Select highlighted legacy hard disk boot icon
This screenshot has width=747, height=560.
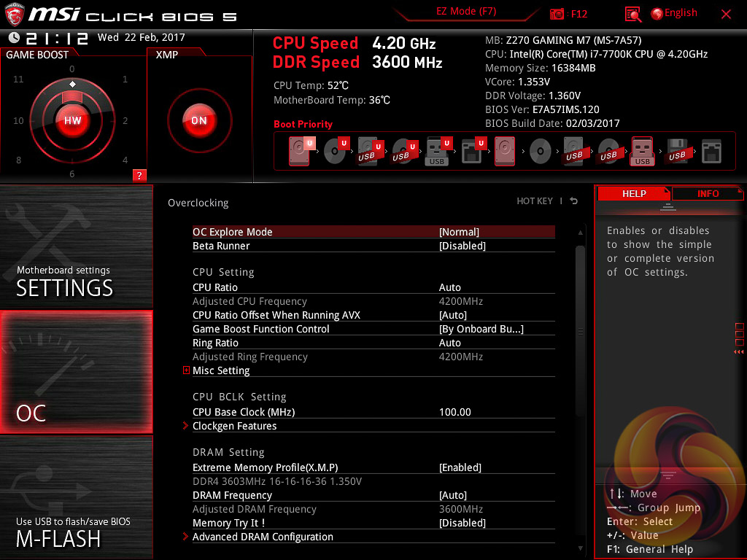tap(505, 151)
